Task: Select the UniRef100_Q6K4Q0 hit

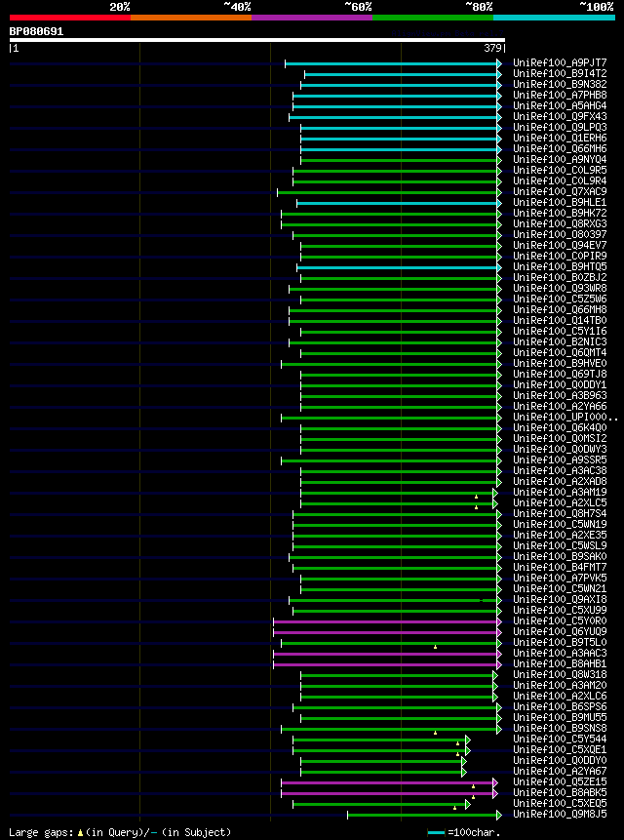Action: (x=560, y=428)
